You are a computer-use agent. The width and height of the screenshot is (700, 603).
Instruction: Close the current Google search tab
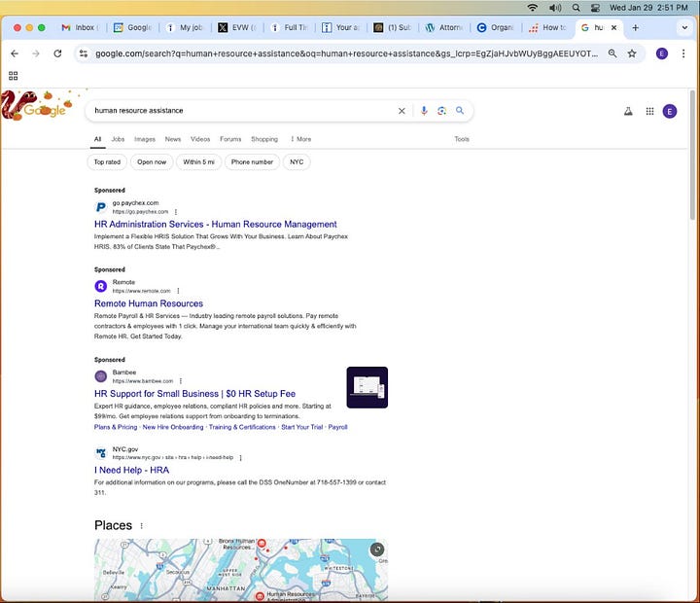(613, 27)
